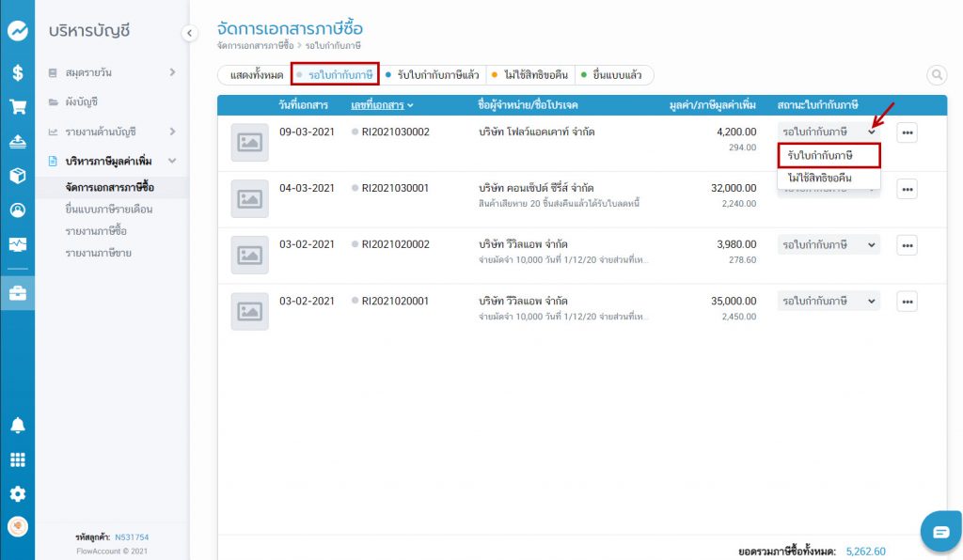Viewport: 963px width, 560px height.
Task: Click the briefcase accounting icon in sidebar
Action: coord(17,292)
